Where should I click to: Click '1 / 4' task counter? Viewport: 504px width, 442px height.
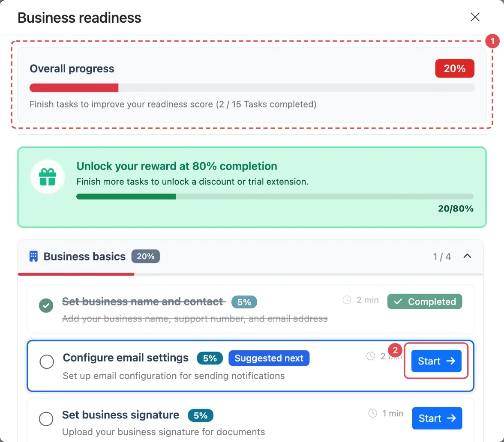point(441,257)
